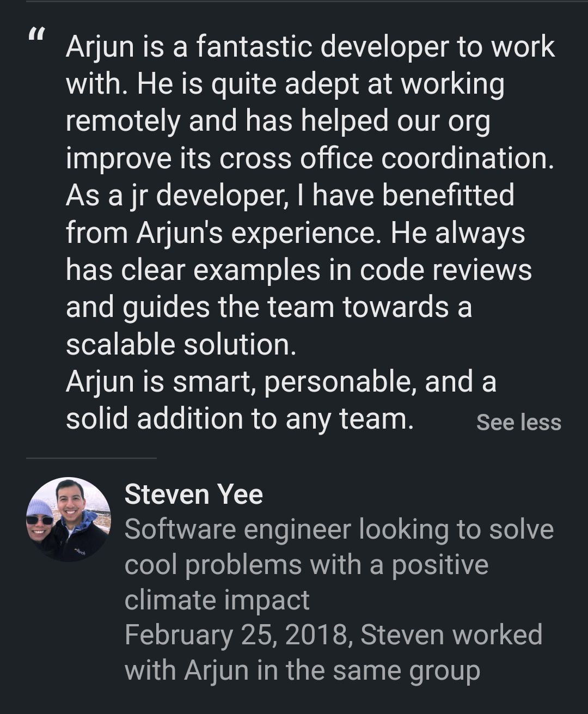
Task: Tap "remotely and has helped our org" line
Action: tap(278, 121)
